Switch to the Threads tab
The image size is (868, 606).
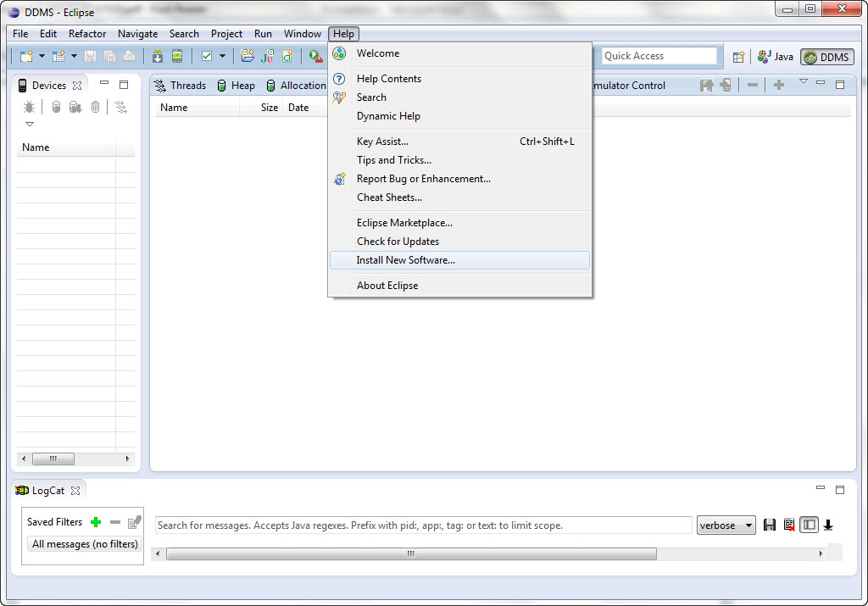point(180,86)
